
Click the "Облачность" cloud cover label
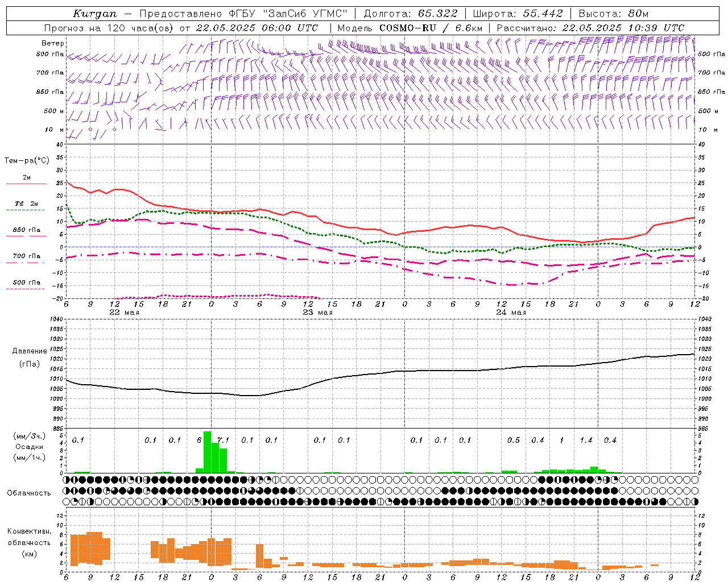click(29, 493)
